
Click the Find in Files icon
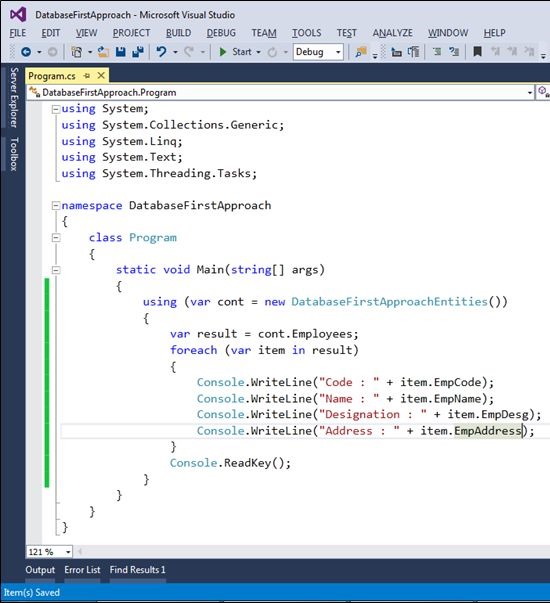click(361, 52)
